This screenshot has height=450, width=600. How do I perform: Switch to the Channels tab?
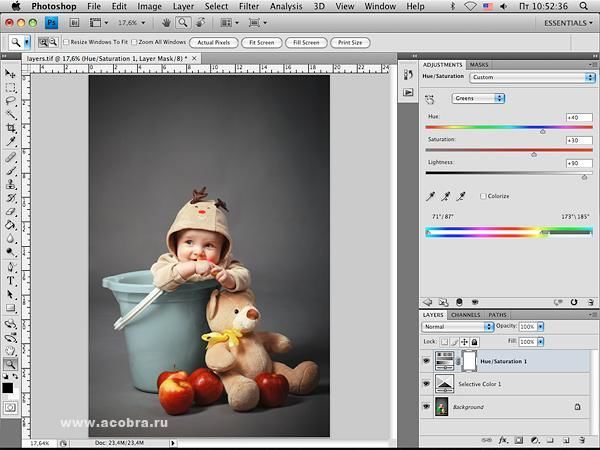465,315
